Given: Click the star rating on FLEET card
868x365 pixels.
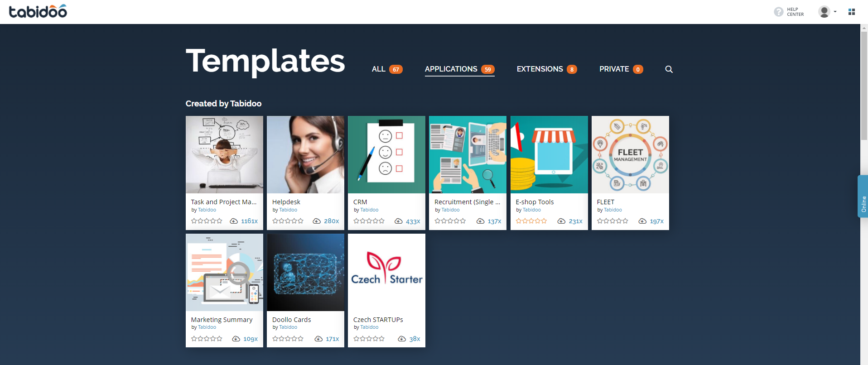Looking at the screenshot, I should 612,221.
